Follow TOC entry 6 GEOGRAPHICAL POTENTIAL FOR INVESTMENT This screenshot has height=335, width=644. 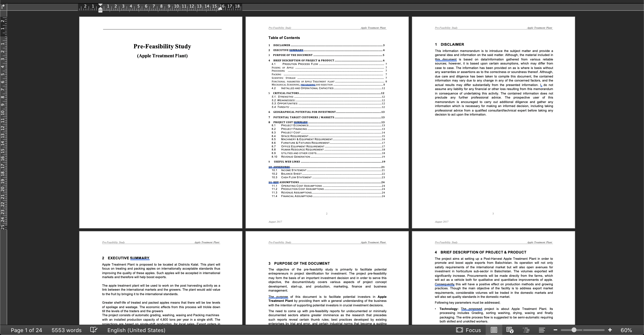click(x=326, y=112)
